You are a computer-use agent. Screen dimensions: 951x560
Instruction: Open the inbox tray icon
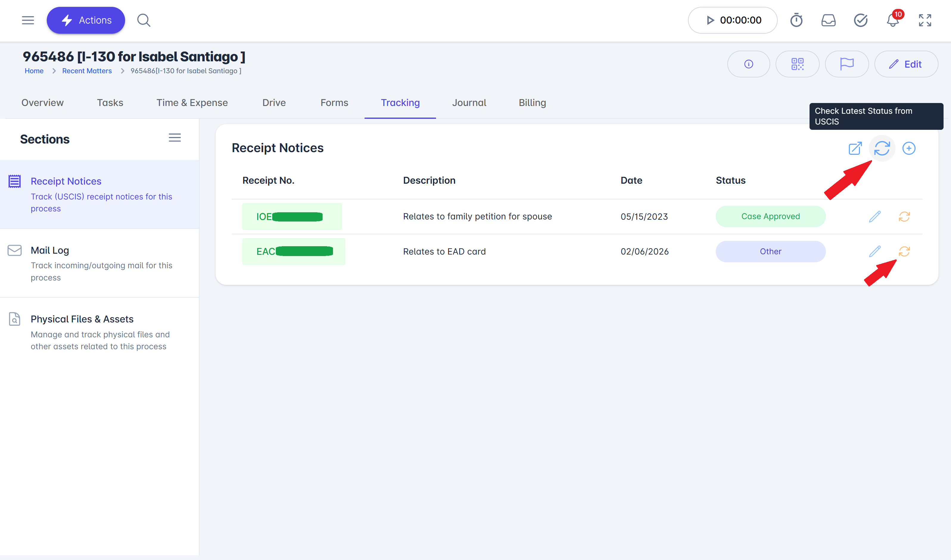pos(828,20)
